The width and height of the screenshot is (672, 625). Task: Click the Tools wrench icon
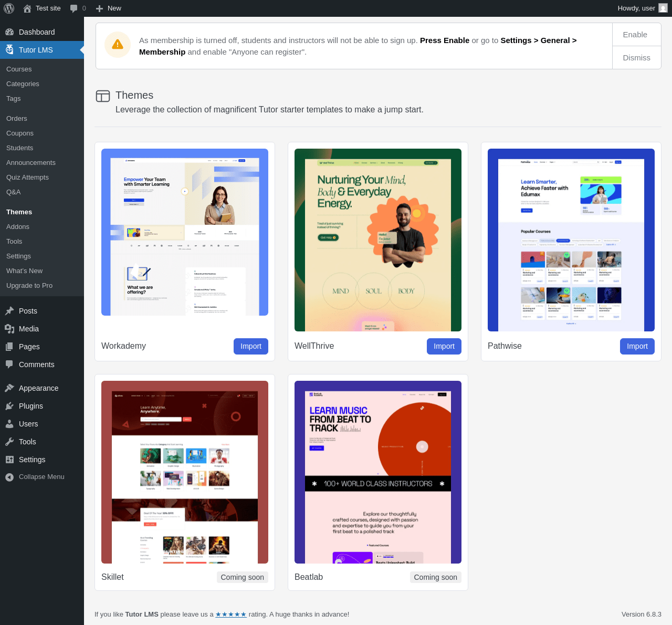click(9, 442)
